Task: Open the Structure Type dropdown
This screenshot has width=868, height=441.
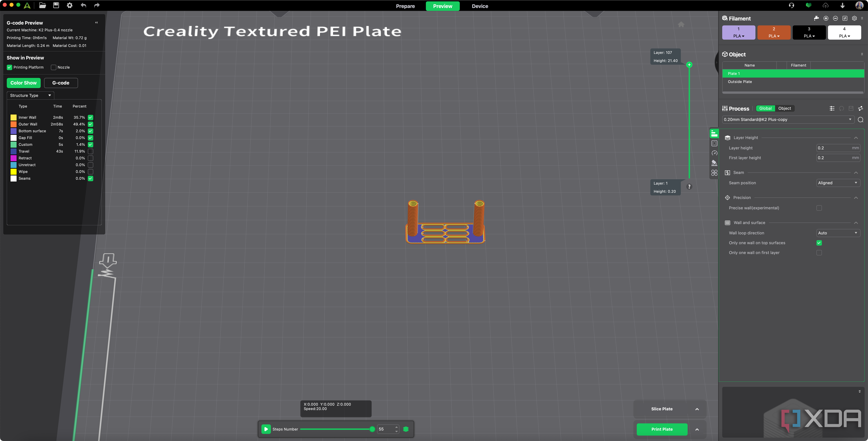Action: (x=30, y=96)
